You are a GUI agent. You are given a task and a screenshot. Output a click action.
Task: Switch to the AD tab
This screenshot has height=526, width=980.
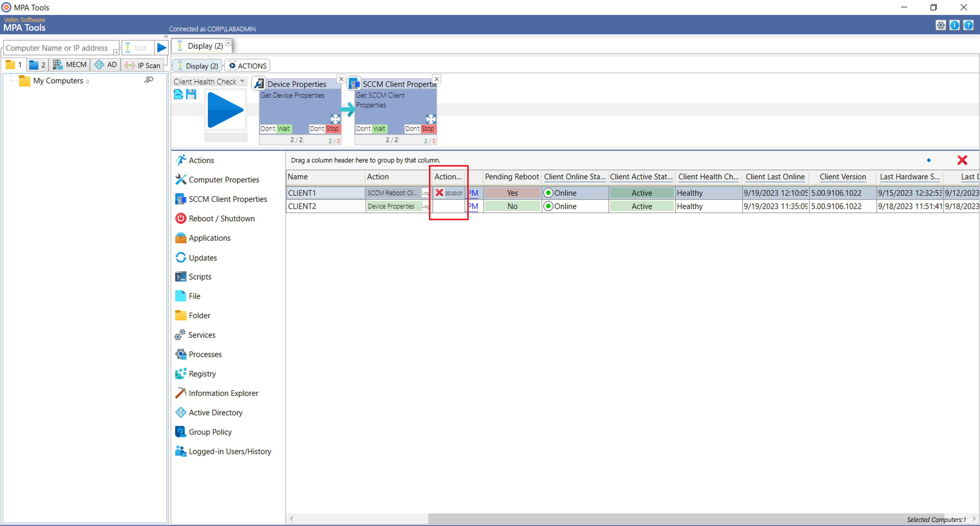[106, 65]
